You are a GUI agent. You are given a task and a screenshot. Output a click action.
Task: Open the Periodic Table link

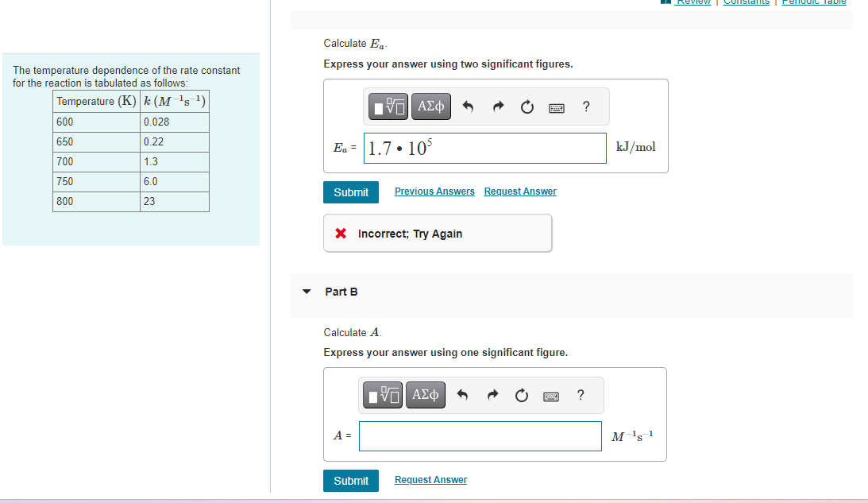[x=813, y=2]
